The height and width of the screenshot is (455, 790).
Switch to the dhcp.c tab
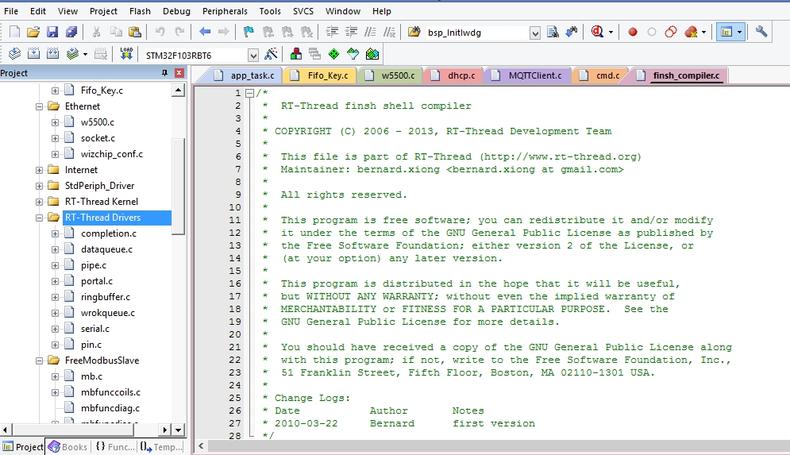click(454, 76)
